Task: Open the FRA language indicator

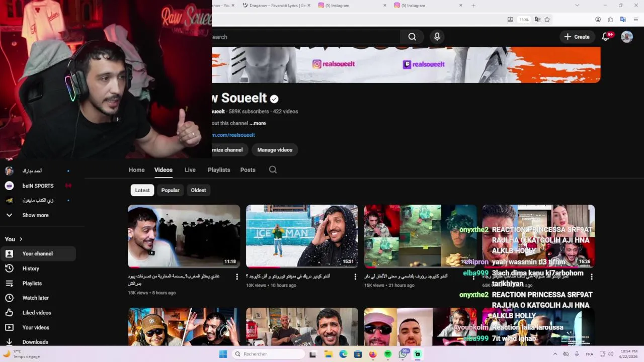Action: click(x=589, y=354)
